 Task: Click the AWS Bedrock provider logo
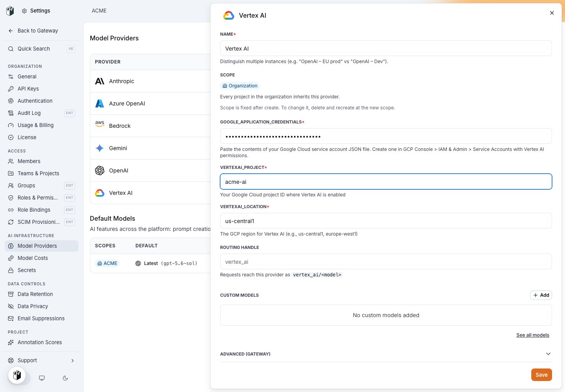pyautogui.click(x=100, y=124)
